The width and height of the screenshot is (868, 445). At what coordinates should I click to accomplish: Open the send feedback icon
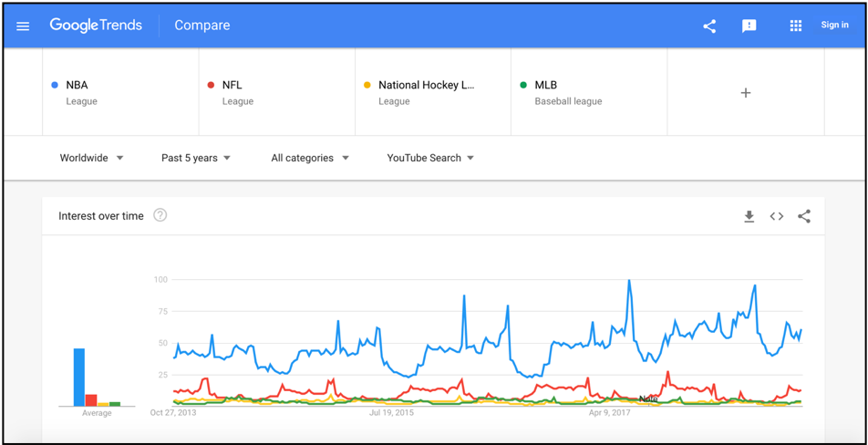749,26
